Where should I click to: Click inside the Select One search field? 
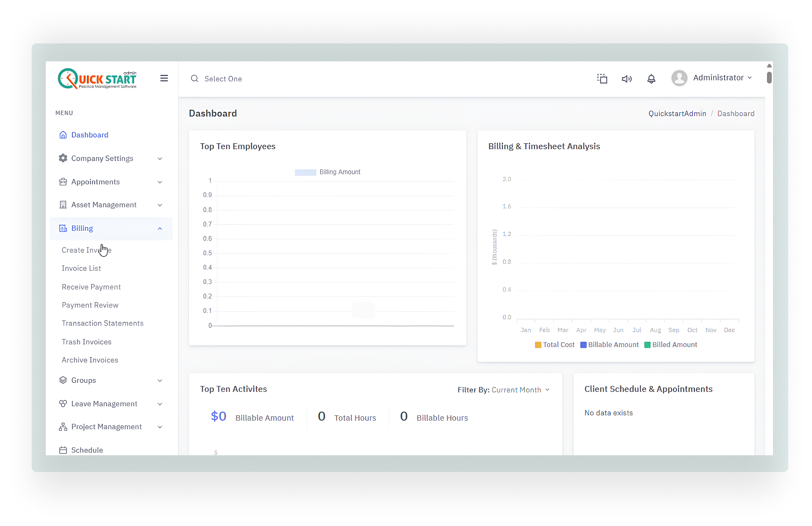(223, 78)
